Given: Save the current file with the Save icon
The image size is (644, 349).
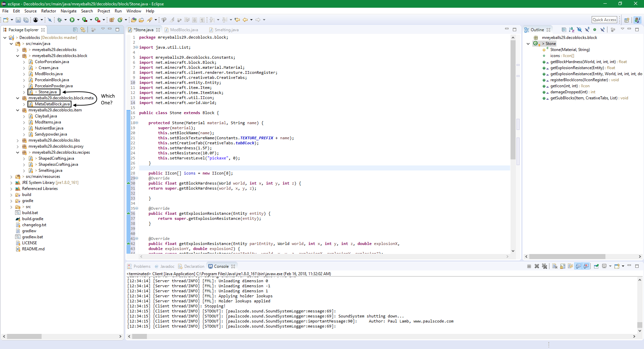Looking at the screenshot, I should click(x=18, y=20).
